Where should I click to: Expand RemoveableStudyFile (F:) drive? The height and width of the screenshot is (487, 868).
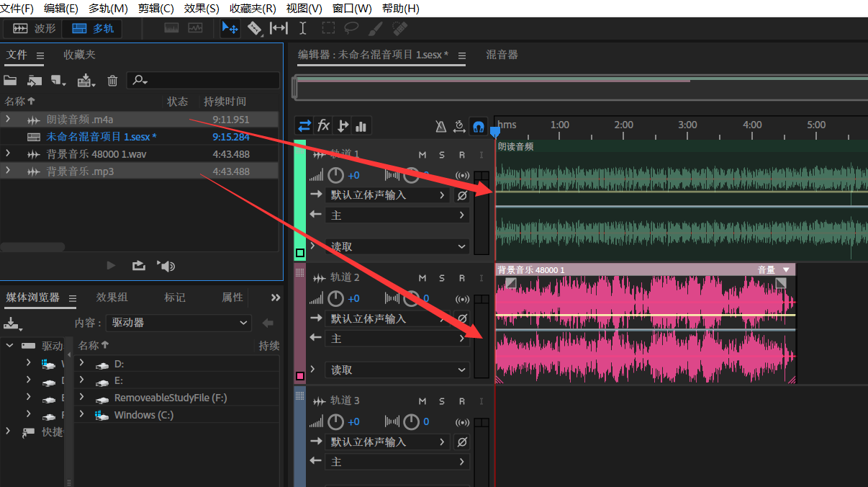(x=82, y=397)
